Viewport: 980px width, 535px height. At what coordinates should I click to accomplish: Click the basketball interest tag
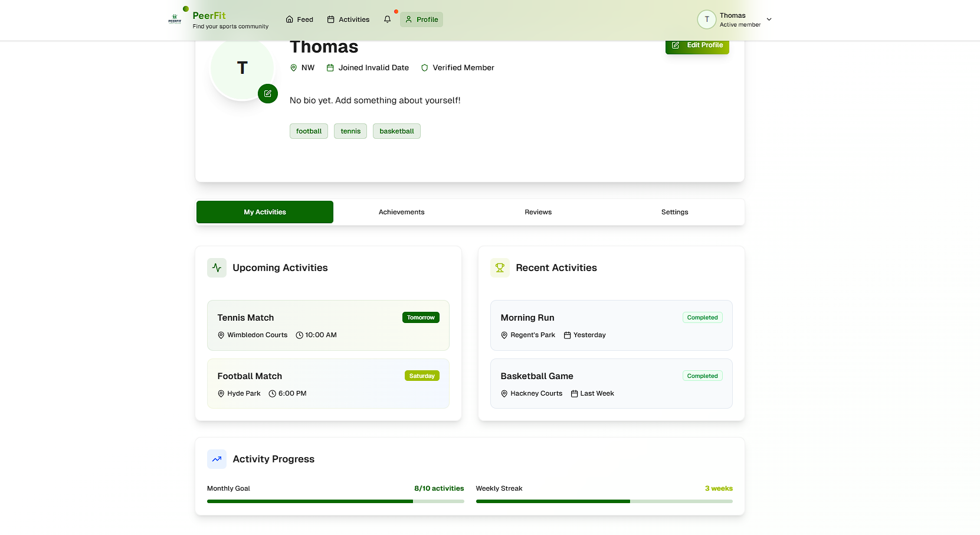[396, 131]
